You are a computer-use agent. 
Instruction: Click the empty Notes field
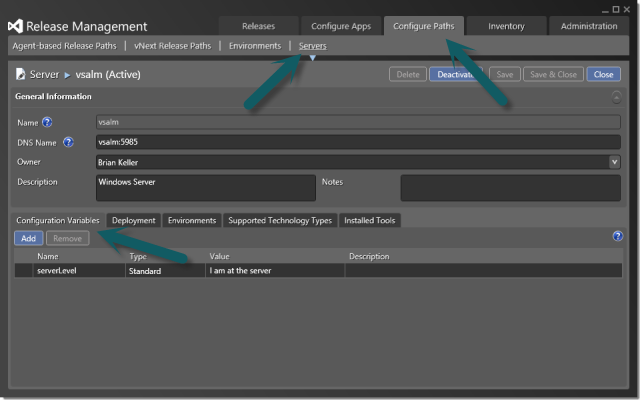pos(511,188)
